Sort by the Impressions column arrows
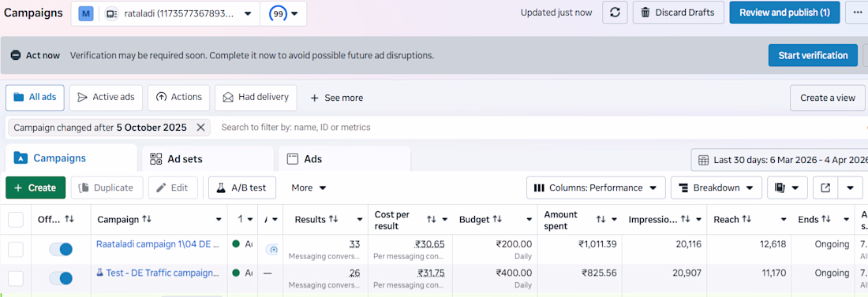 pos(685,220)
